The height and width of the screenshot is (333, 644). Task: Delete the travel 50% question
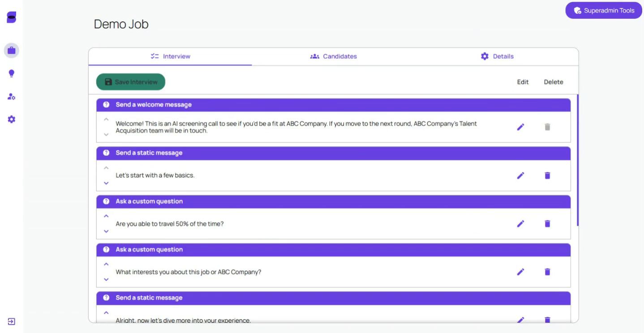click(547, 224)
